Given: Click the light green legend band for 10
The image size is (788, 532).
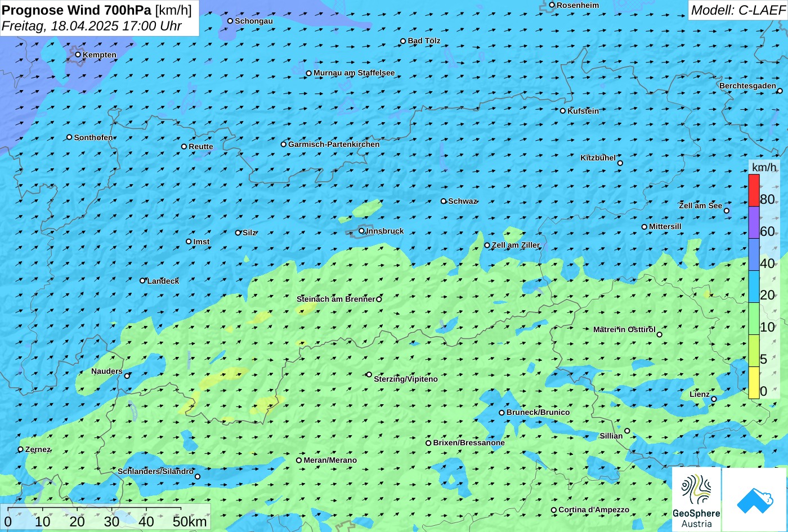Looking at the screenshot, I should 754,319.
